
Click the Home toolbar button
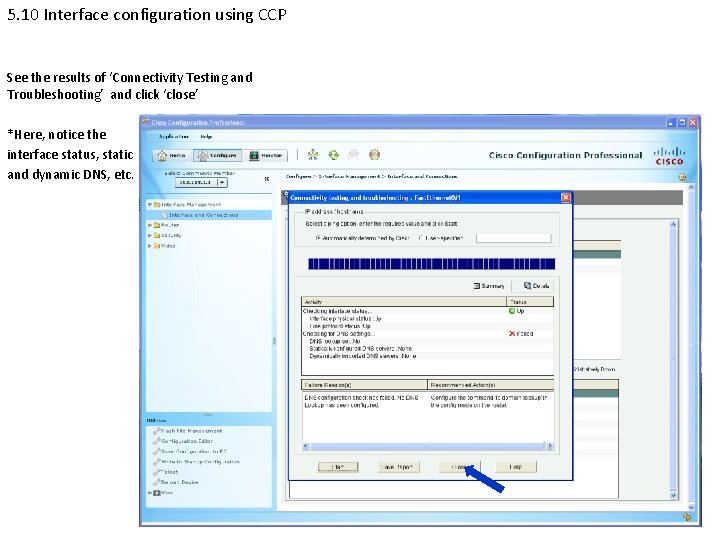click(172, 156)
